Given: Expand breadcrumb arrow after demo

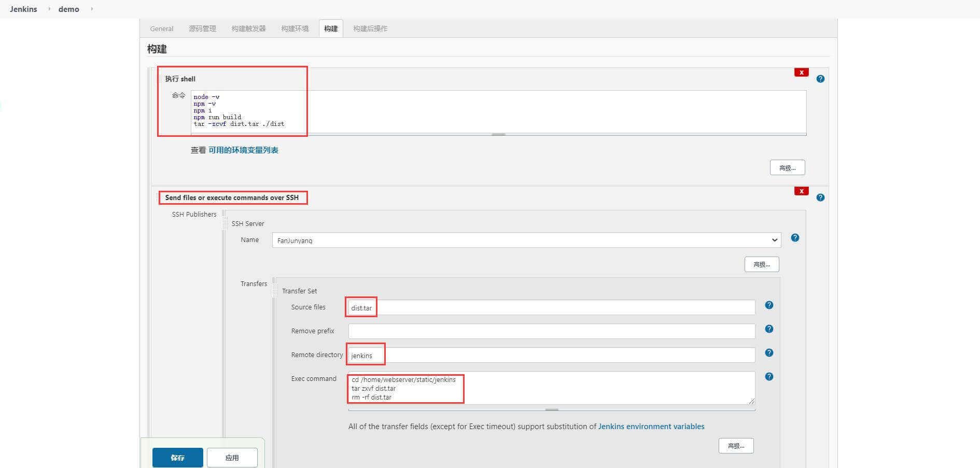Looking at the screenshot, I should click(92, 9).
